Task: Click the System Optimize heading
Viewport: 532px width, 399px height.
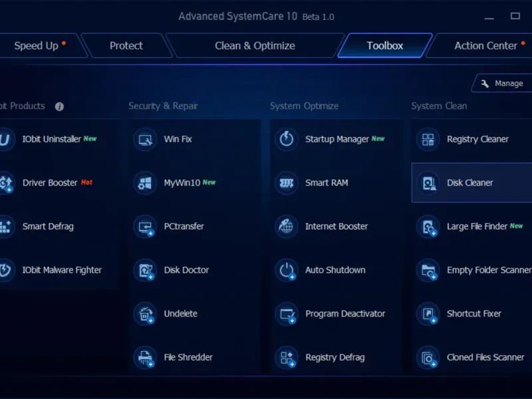Action: 304,106
